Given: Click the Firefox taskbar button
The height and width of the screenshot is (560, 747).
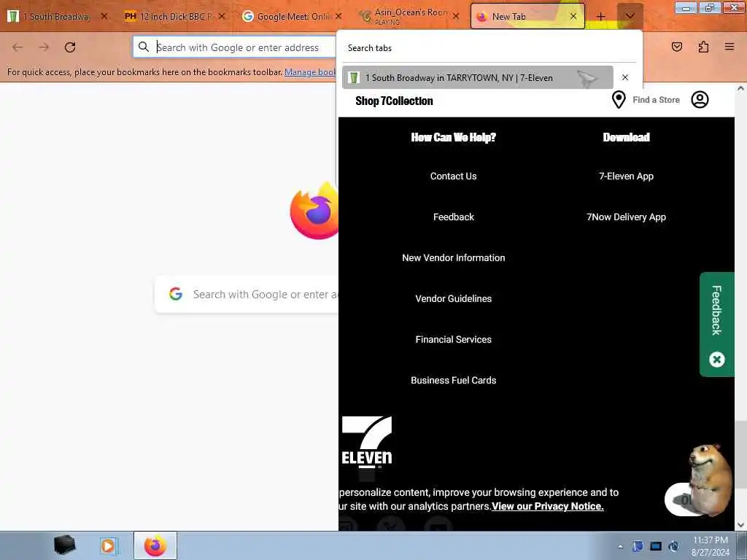Looking at the screenshot, I should click(155, 545).
